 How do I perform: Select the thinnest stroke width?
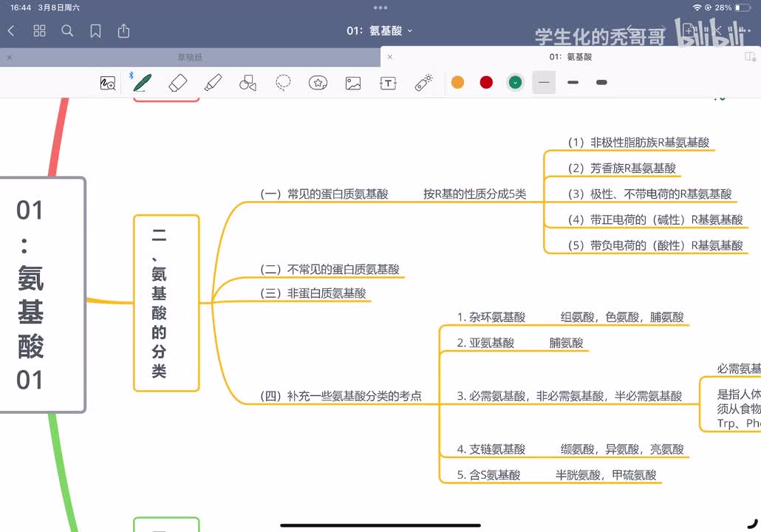click(x=544, y=83)
